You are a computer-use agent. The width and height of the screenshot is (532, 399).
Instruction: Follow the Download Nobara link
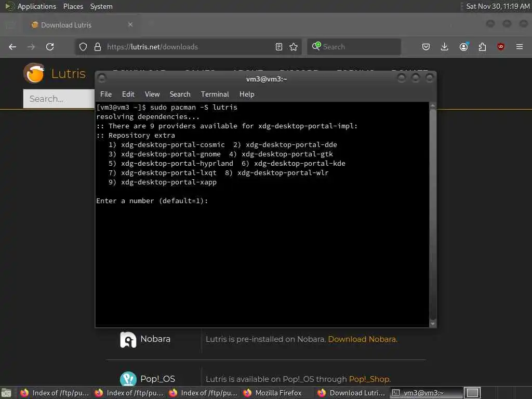[x=362, y=339]
